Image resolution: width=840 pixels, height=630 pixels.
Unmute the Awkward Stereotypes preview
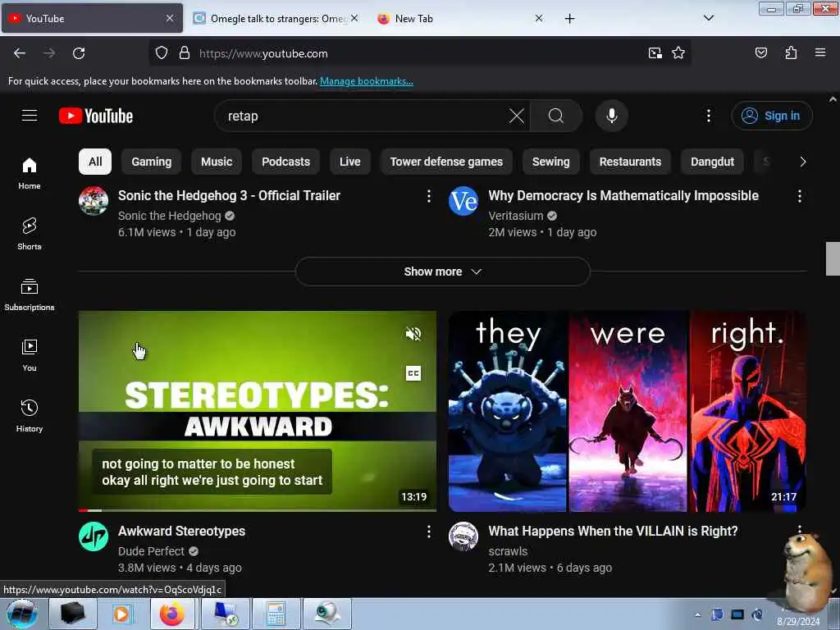pyautogui.click(x=413, y=335)
